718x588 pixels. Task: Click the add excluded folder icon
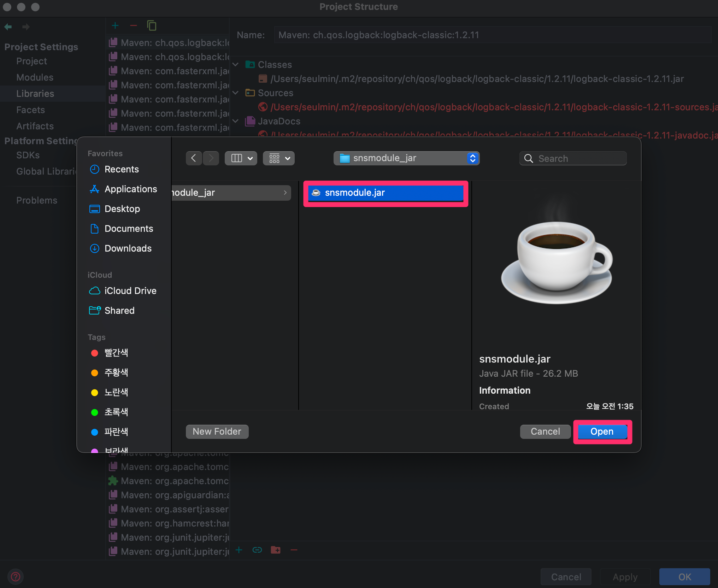coord(276,550)
